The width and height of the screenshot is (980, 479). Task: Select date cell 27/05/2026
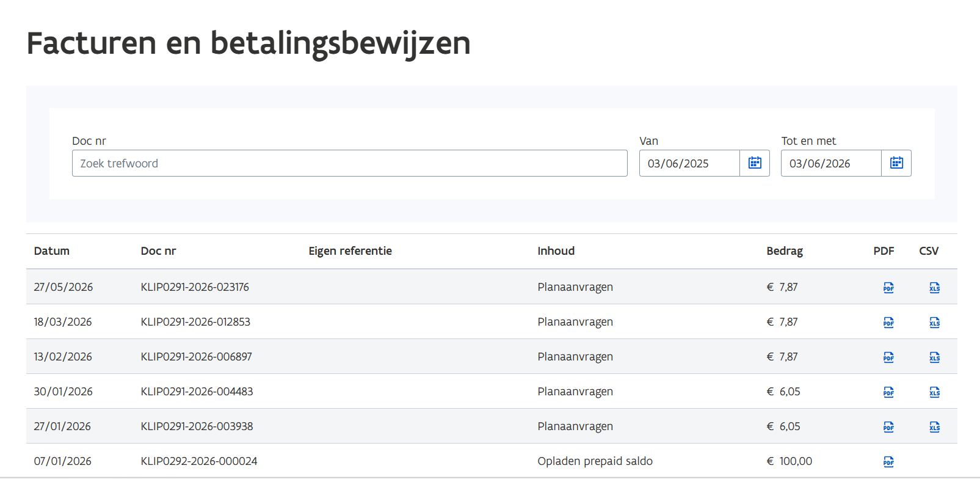click(64, 287)
